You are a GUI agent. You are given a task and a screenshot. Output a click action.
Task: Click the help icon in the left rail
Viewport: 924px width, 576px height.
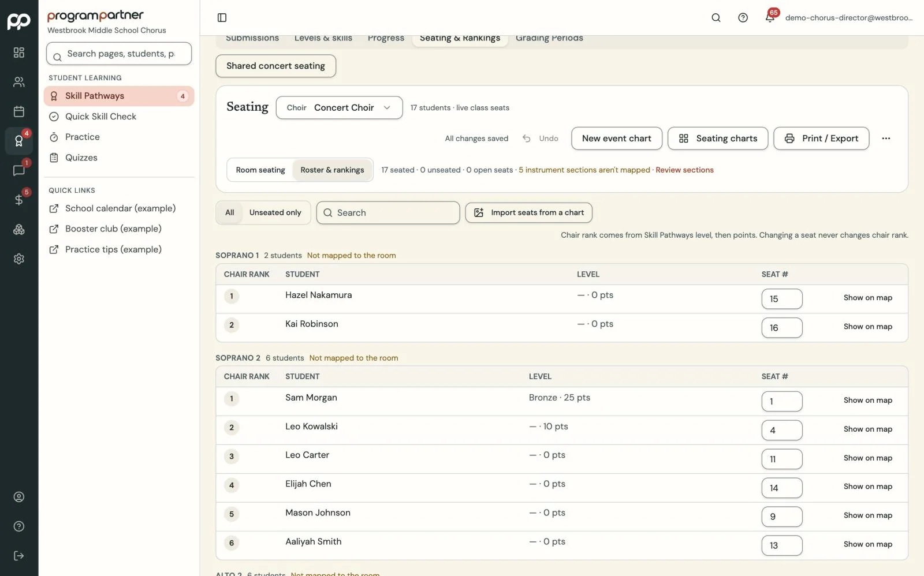[x=19, y=526]
